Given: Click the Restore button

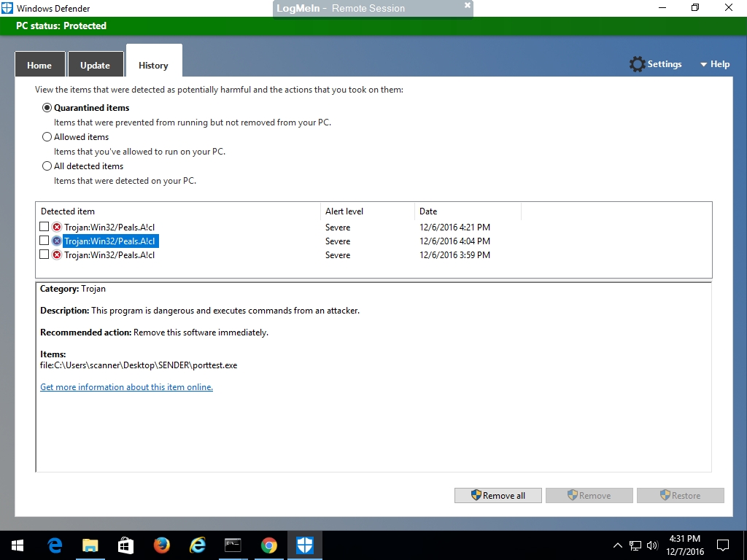Looking at the screenshot, I should coord(681,495).
